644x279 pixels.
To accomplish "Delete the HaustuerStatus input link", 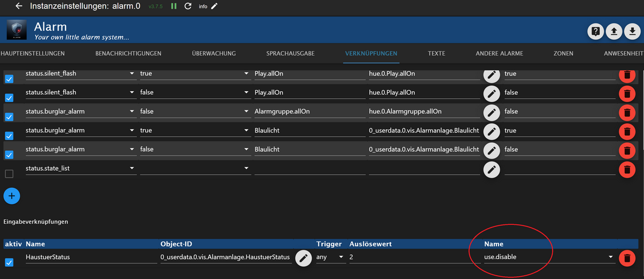I will point(626,258).
